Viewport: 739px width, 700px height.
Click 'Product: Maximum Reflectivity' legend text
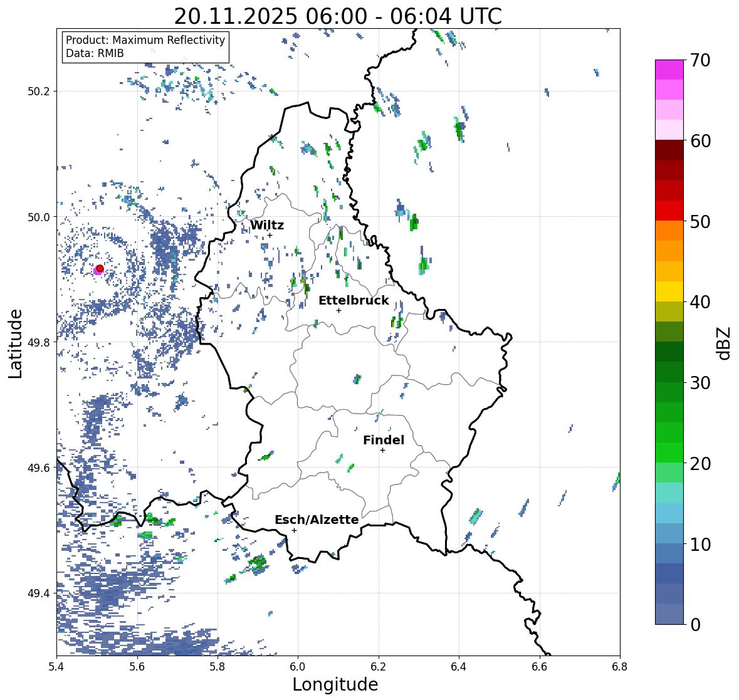(145, 40)
